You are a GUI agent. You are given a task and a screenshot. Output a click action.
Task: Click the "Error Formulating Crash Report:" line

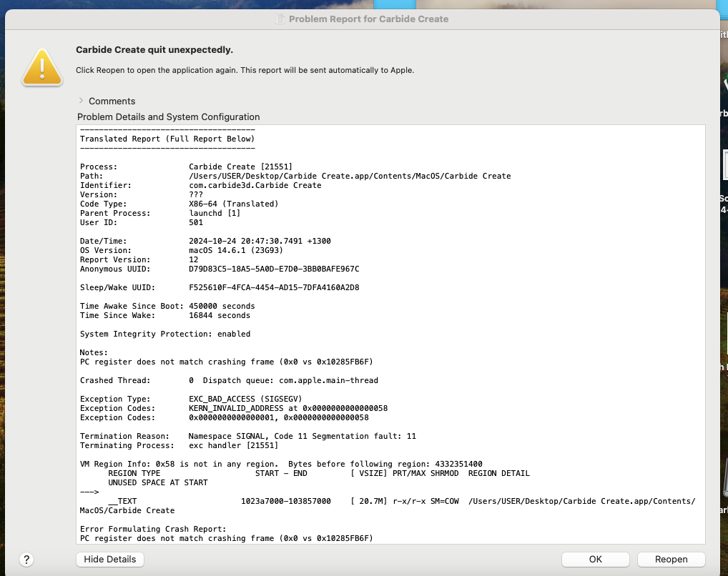tap(153, 529)
